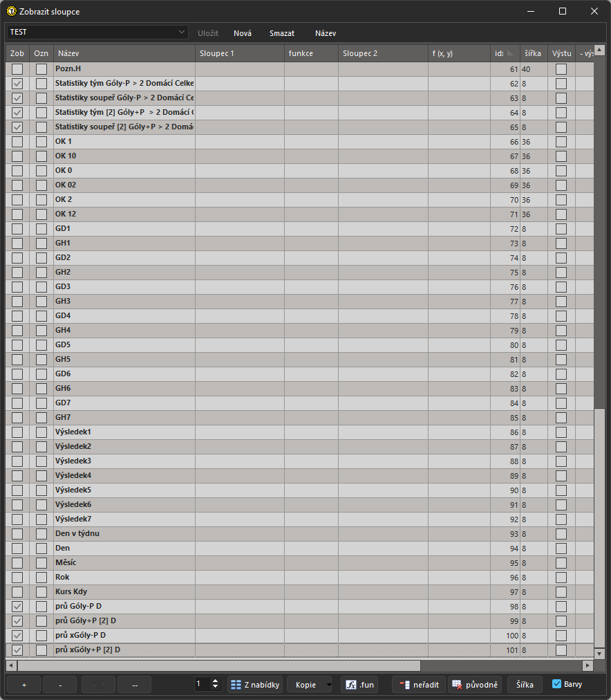Select the 'Výsledek2' row name

click(73, 446)
